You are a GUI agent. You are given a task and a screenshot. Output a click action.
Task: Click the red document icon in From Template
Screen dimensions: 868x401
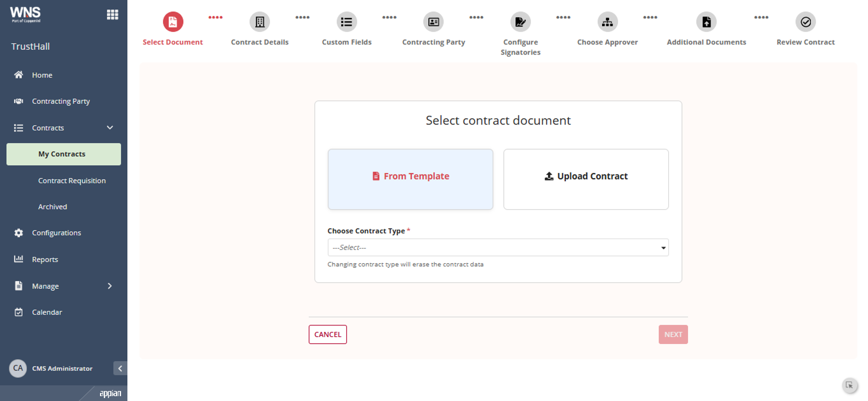376,176
